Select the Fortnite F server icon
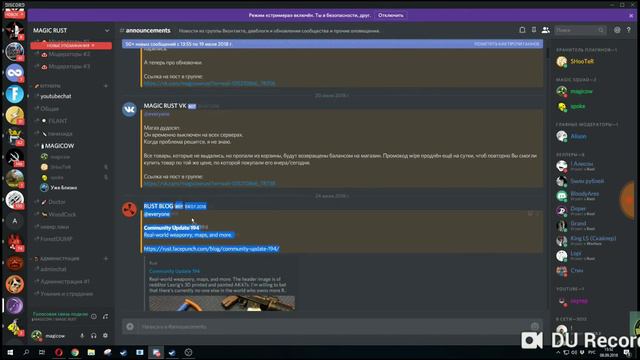This screenshot has width=640, height=360. (x=15, y=94)
